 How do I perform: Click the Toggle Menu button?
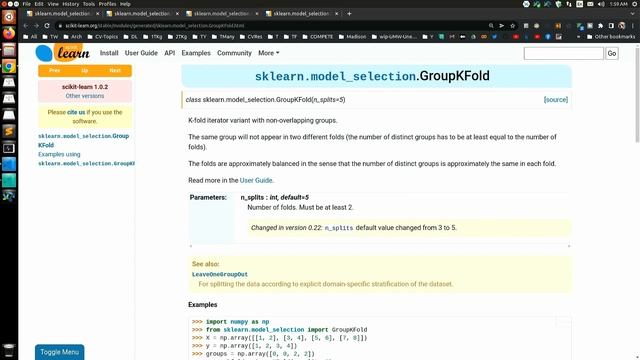(x=60, y=352)
